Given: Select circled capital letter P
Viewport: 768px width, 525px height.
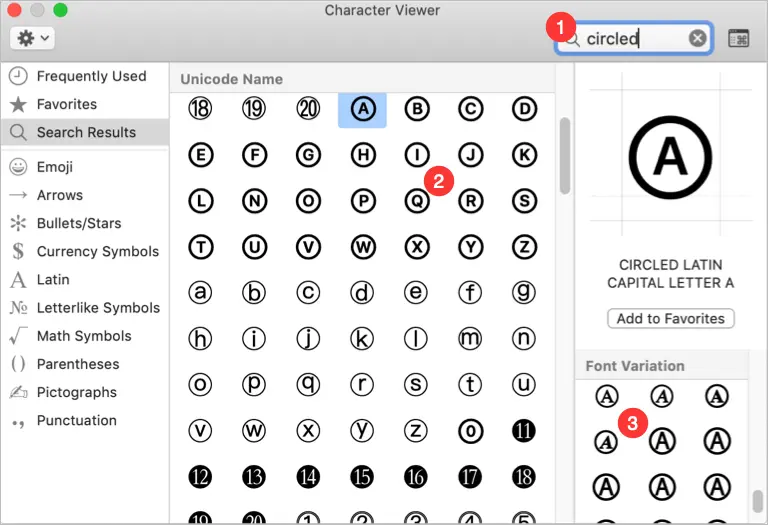Looking at the screenshot, I should 363,201.
